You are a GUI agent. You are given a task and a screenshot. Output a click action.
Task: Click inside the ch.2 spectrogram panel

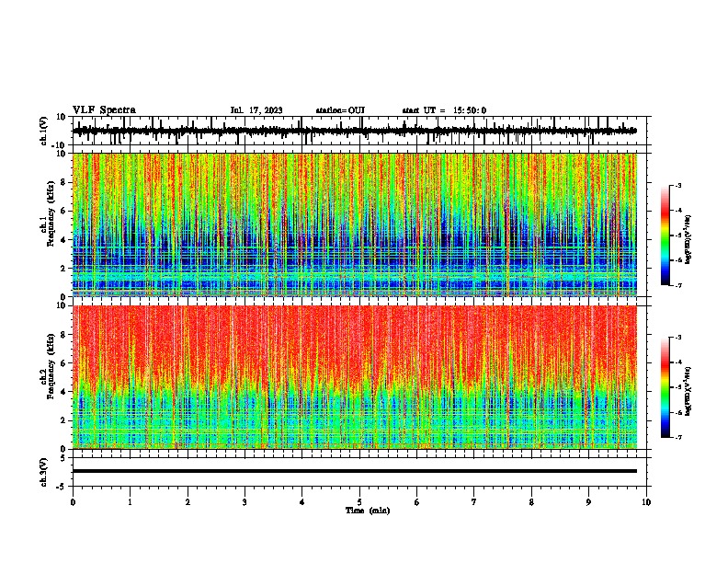355,377
